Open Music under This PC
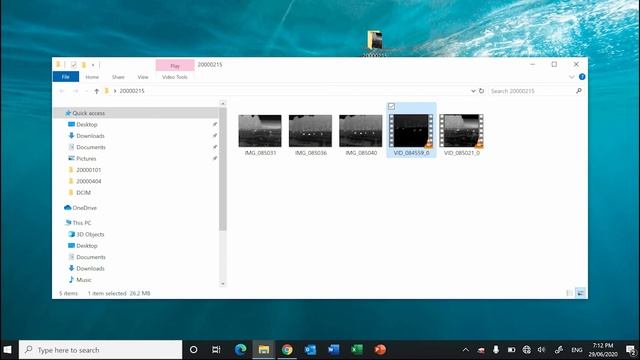The height and width of the screenshot is (360, 640). point(83,280)
